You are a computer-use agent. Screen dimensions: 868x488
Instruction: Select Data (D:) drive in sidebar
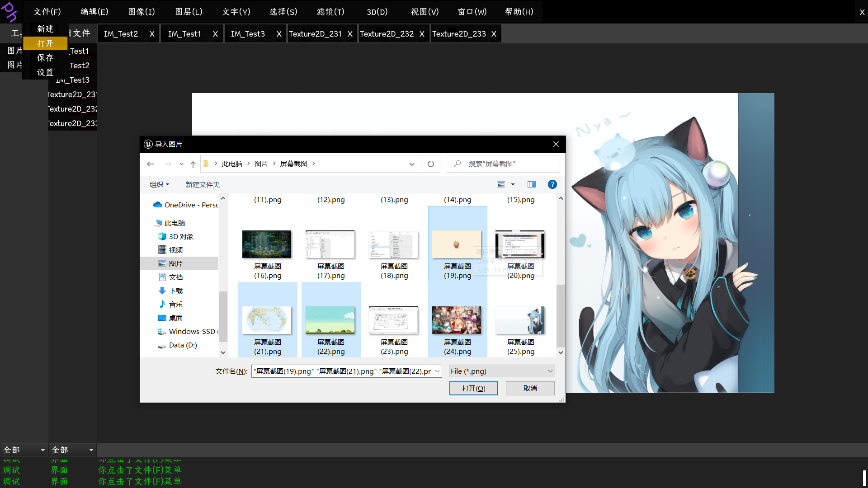click(x=177, y=345)
